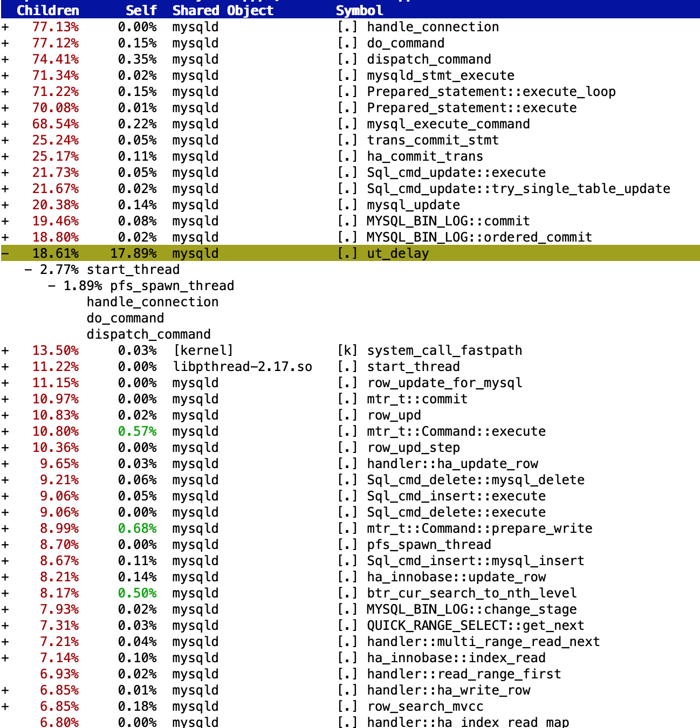Select the ha_innobase::index_read symbol
700x728 pixels.
pyautogui.click(x=456, y=658)
